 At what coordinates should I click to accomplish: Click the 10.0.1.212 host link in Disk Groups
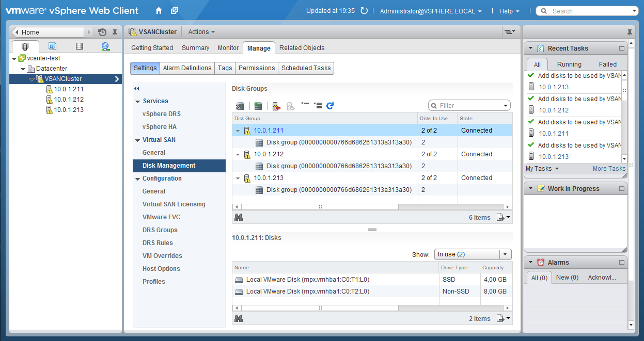tap(268, 154)
